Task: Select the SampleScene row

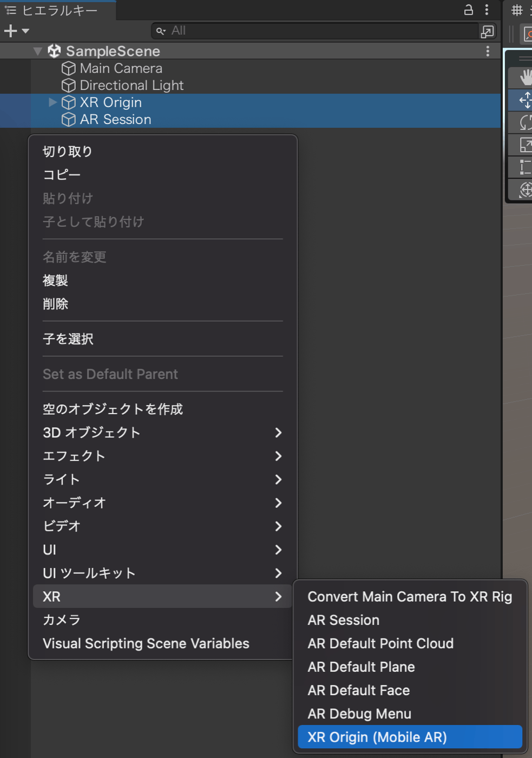Action: point(250,51)
